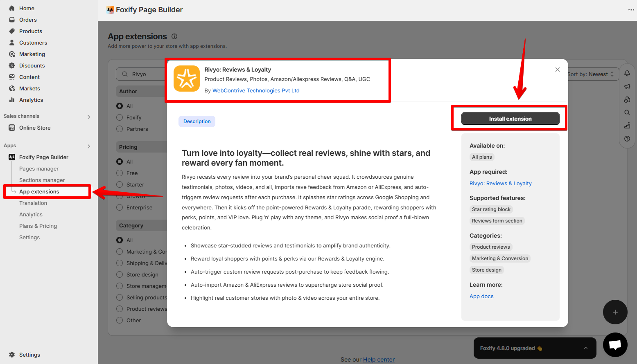Expand the Sales channels section
Viewport: 637px width, 364px height.
click(x=89, y=117)
